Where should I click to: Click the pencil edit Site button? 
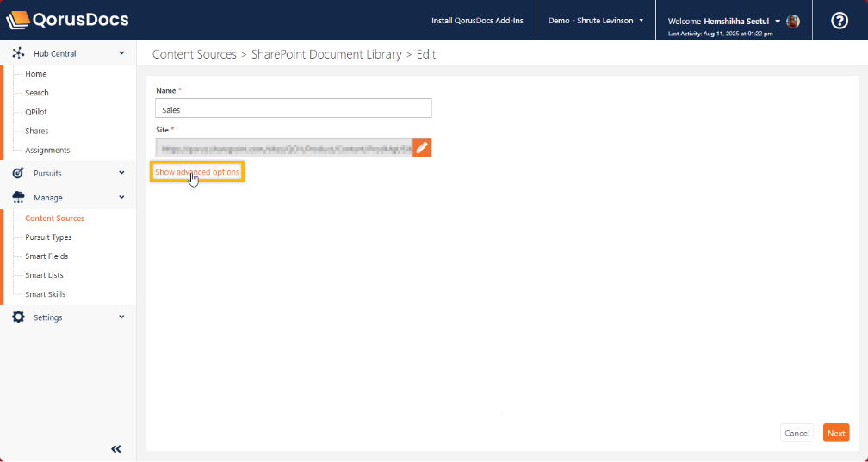[x=422, y=148]
